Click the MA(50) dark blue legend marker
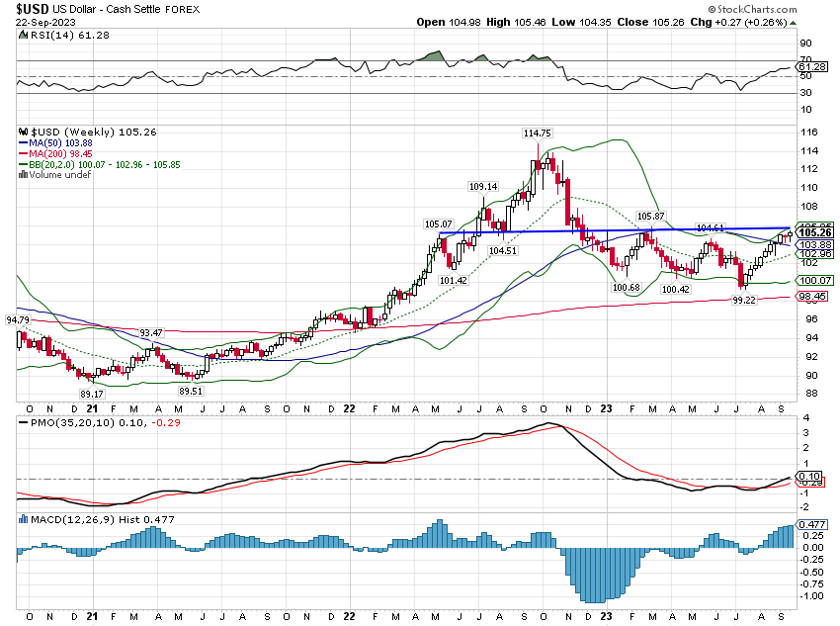The height and width of the screenshot is (626, 840). (x=22, y=140)
